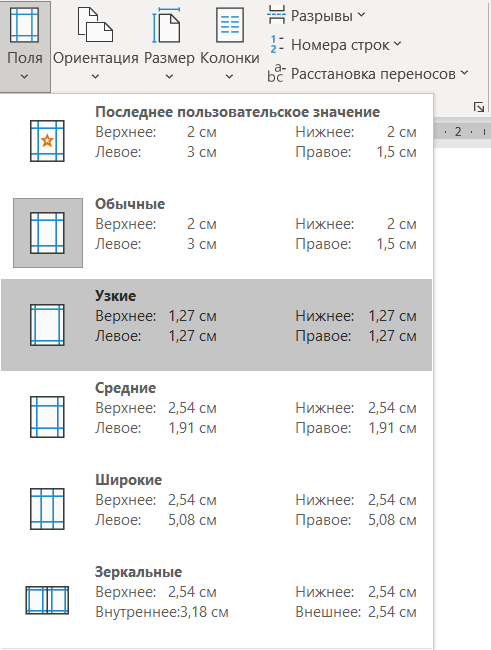The width and height of the screenshot is (491, 650).
Task: Expand the Ориентация dropdown chevron
Action: [95, 76]
